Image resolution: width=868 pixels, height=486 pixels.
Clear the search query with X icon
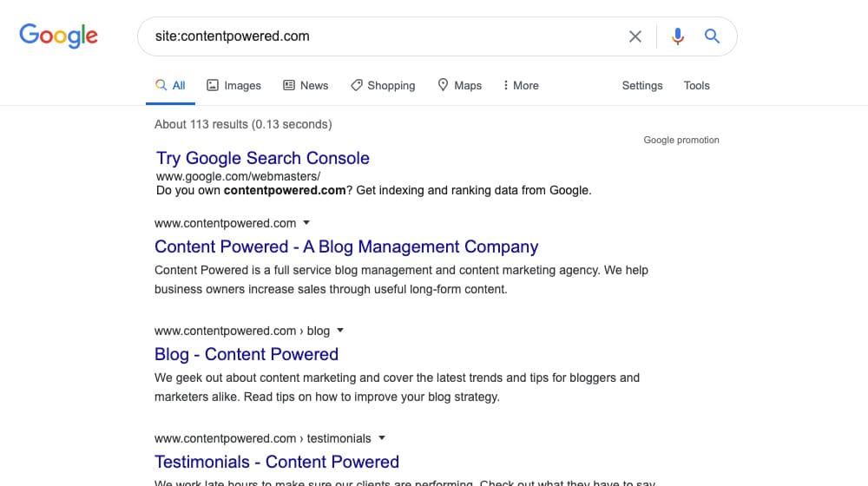point(635,36)
